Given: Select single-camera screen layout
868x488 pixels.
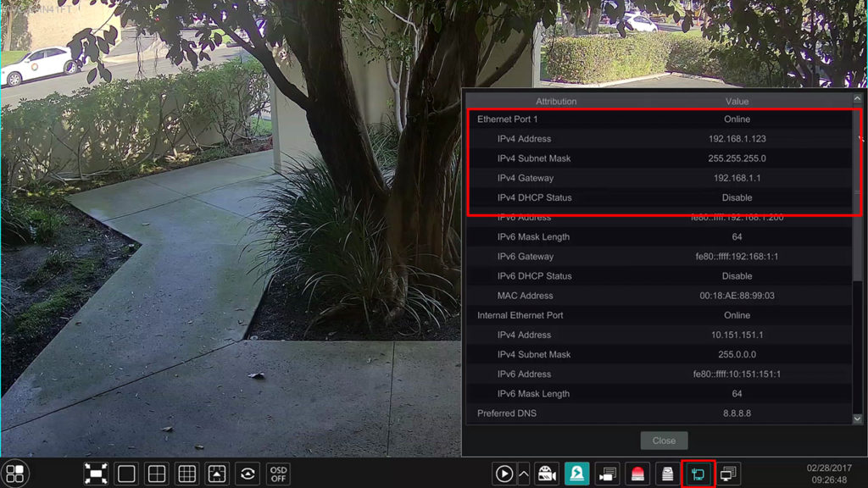Looking at the screenshot, I should pyautogui.click(x=126, y=474).
